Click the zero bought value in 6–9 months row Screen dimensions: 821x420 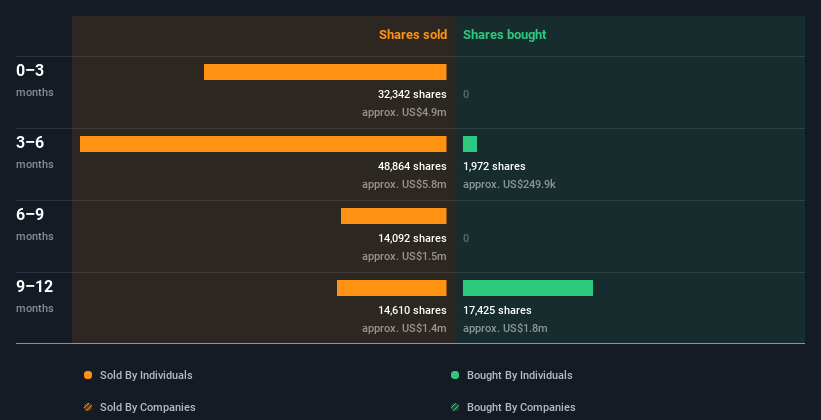[x=466, y=238]
